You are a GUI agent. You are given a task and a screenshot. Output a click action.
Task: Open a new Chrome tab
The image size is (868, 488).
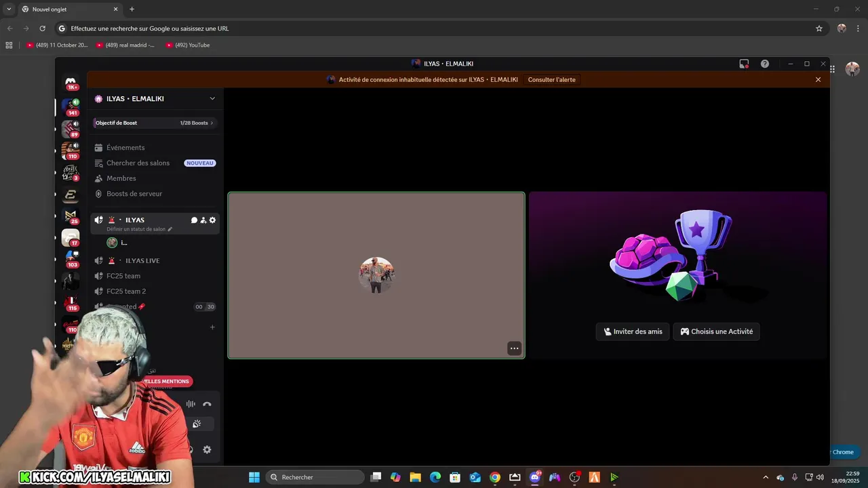(x=132, y=9)
